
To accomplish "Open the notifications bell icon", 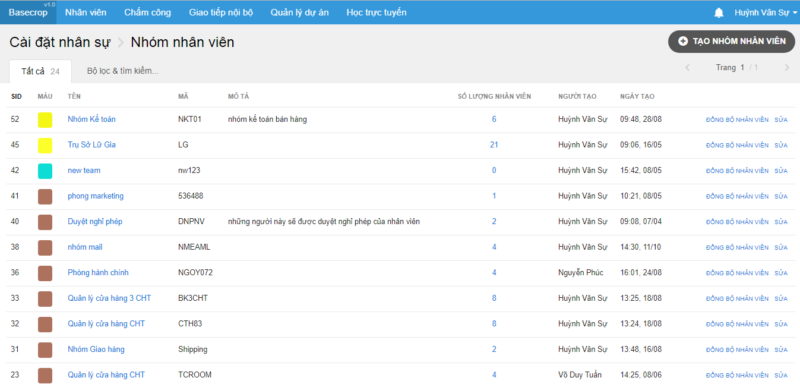I will pos(719,13).
